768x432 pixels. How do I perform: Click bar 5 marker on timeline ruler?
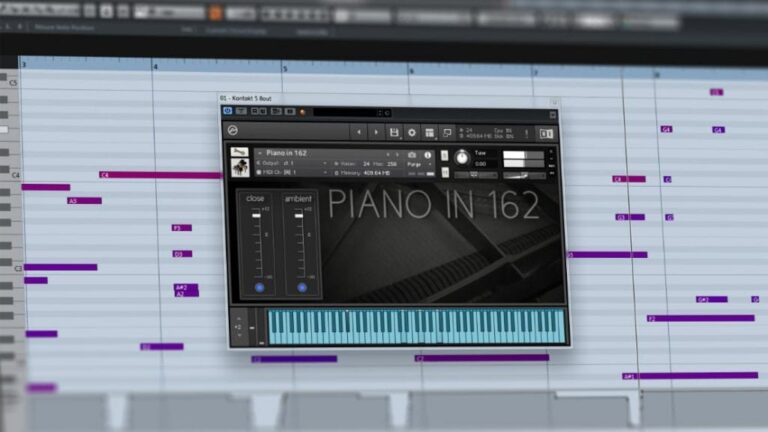[x=284, y=69]
